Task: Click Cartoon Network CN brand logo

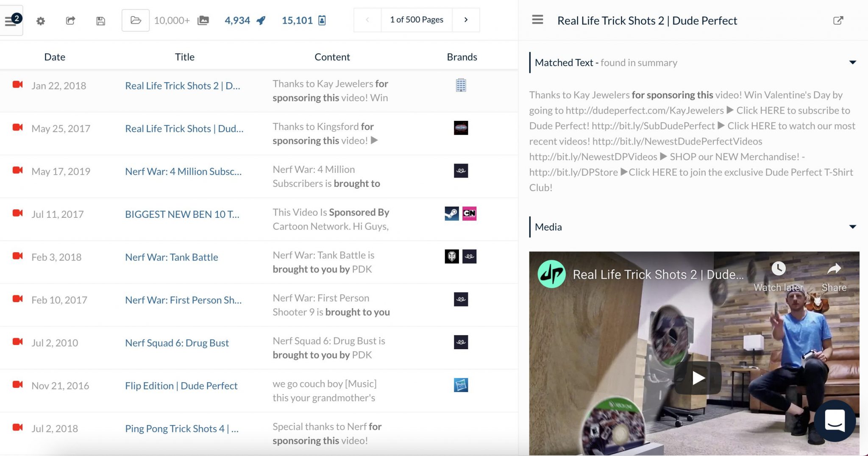Action: click(x=470, y=214)
